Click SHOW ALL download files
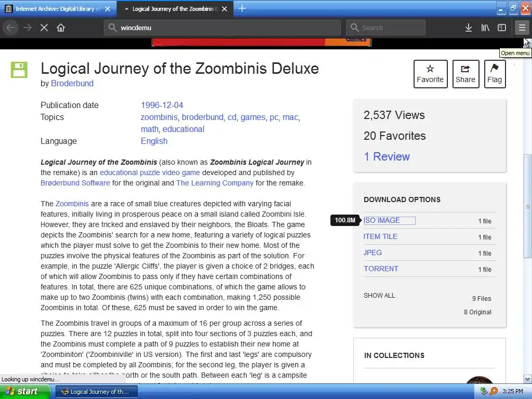 click(379, 296)
